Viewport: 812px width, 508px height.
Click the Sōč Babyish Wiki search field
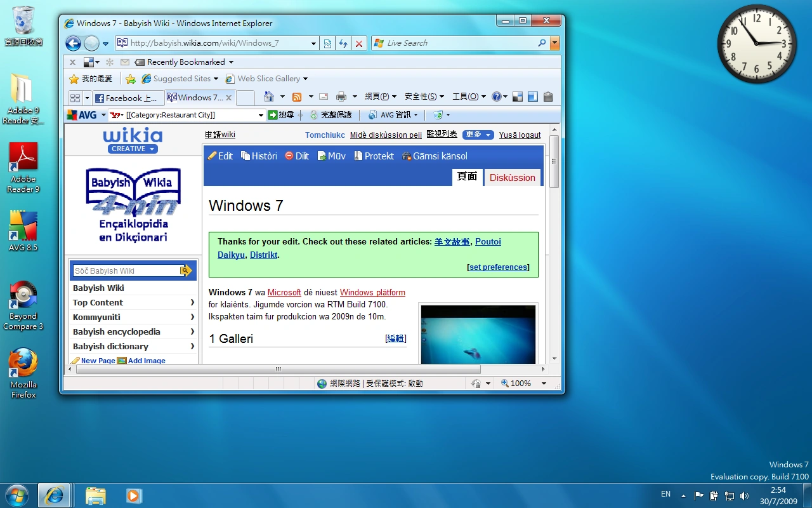[127, 271]
